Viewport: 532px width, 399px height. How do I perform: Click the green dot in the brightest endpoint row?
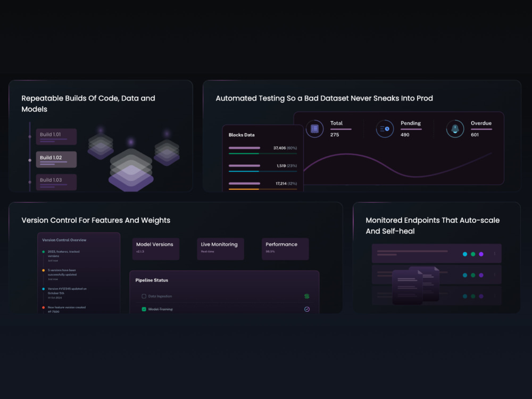click(x=473, y=254)
